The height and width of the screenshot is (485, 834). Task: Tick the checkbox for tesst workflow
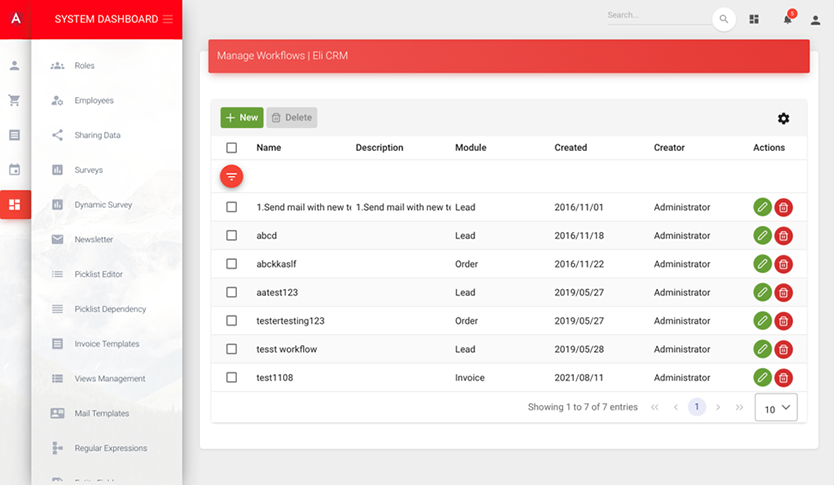pyautogui.click(x=232, y=350)
